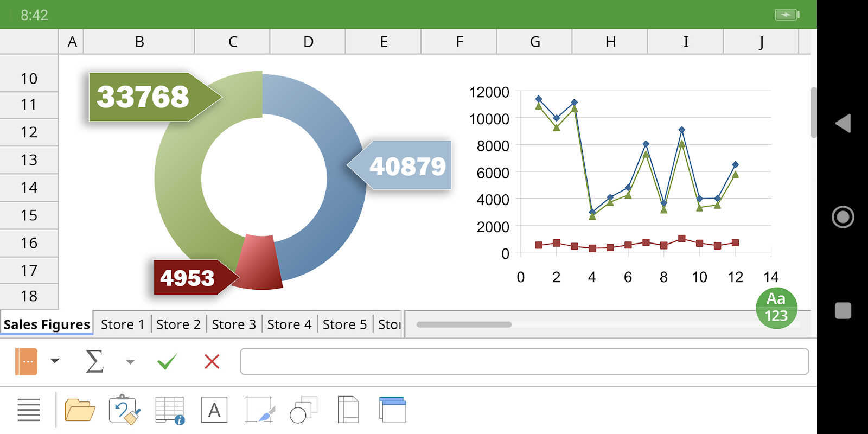Confirm entry with the green checkmark

(167, 361)
